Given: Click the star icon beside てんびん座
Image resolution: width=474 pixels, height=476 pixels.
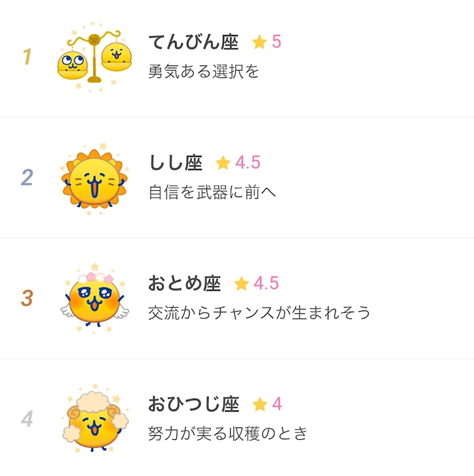Looking at the screenshot, I should tap(260, 42).
